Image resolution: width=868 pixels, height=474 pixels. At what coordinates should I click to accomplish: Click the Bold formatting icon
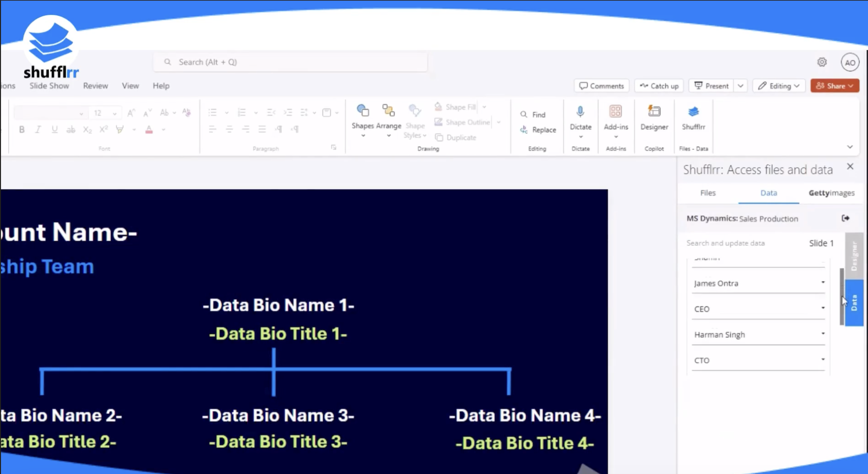pyautogui.click(x=22, y=129)
